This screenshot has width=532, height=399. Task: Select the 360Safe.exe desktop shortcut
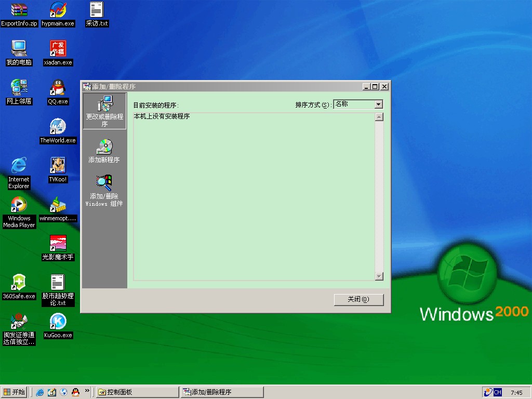[19, 287]
